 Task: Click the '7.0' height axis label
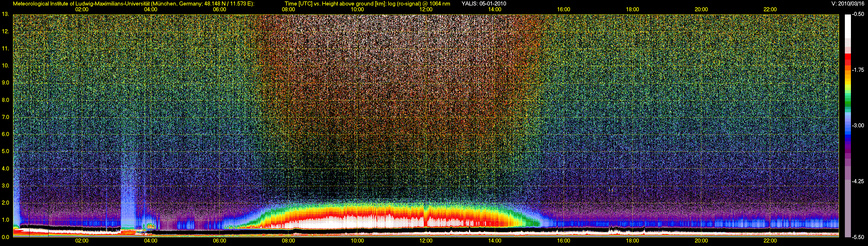pyautogui.click(x=5, y=117)
